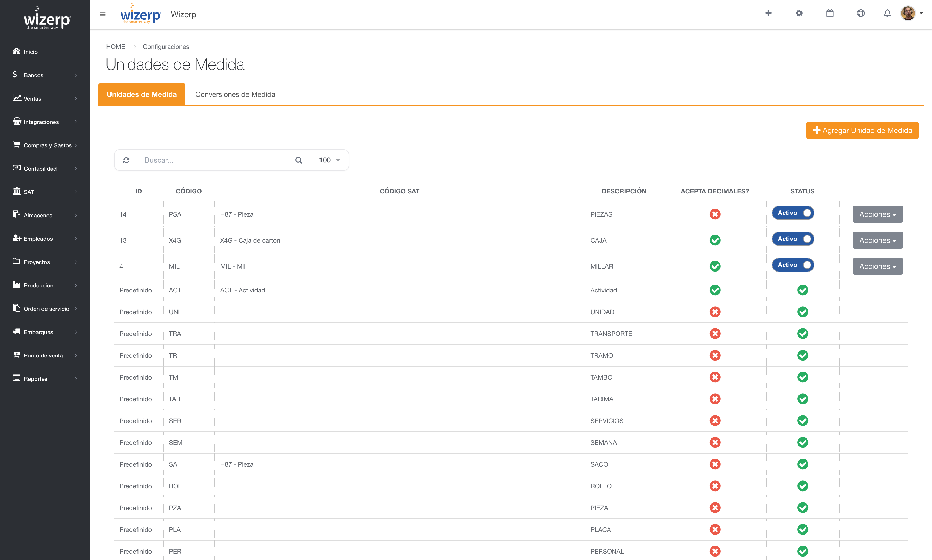The width and height of the screenshot is (932, 560).
Task: Open Acciones dropdown for PSA row
Action: pyautogui.click(x=878, y=214)
